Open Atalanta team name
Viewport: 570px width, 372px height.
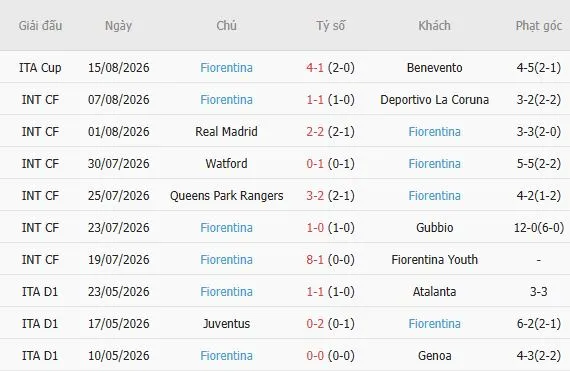point(434,292)
